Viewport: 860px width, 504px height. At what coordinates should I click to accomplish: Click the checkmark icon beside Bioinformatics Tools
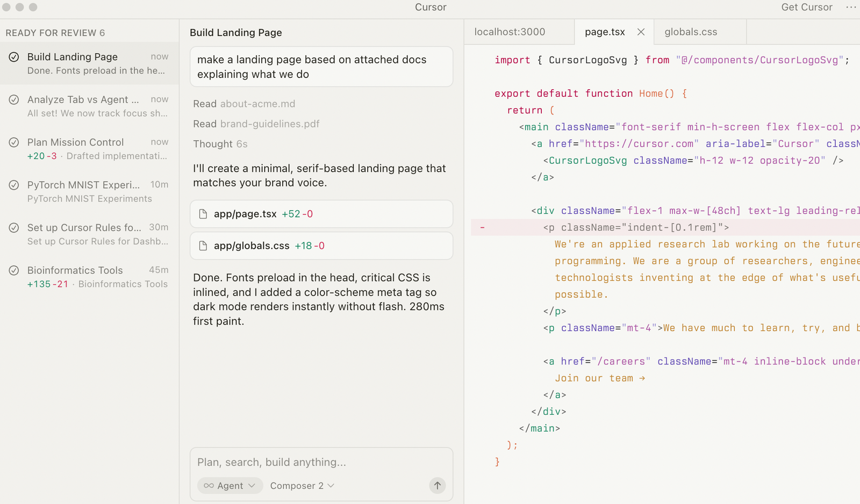click(14, 270)
